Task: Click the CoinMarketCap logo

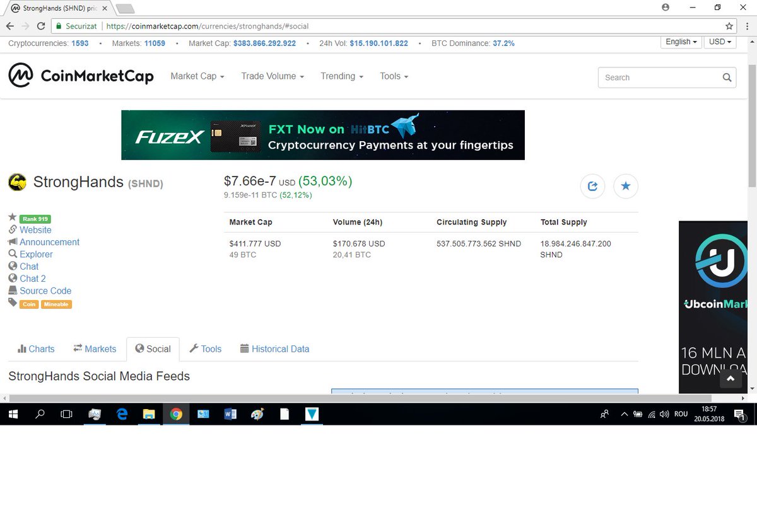Action: 81,76
